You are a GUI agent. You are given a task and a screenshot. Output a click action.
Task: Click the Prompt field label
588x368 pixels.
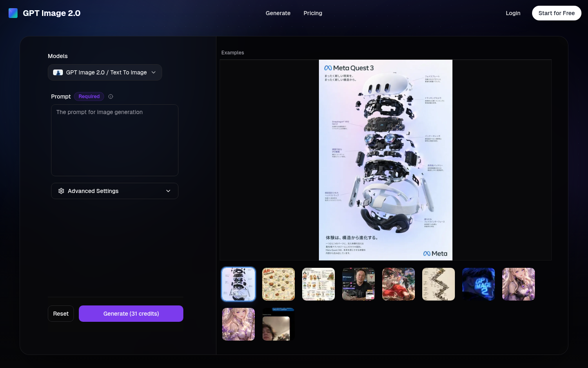pyautogui.click(x=61, y=96)
